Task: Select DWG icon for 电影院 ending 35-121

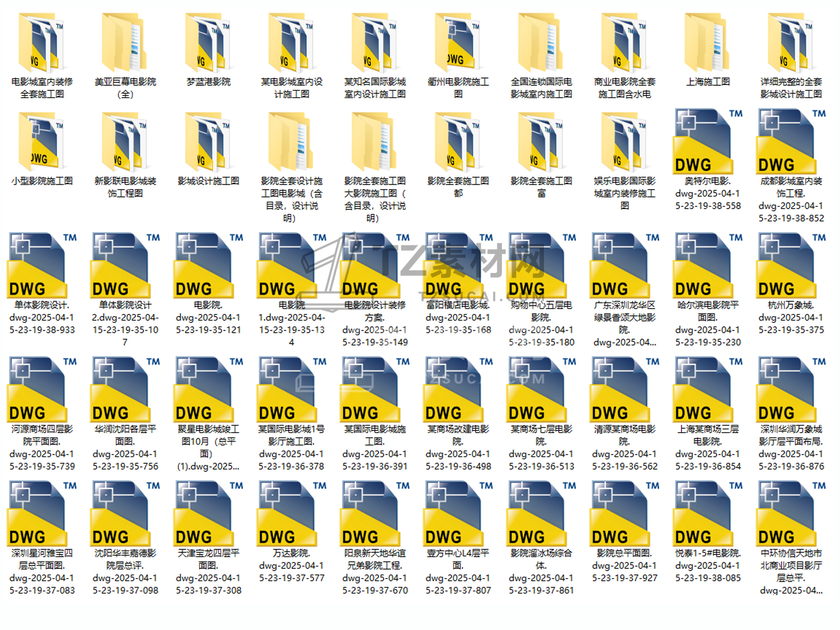Action: pyautogui.click(x=208, y=265)
